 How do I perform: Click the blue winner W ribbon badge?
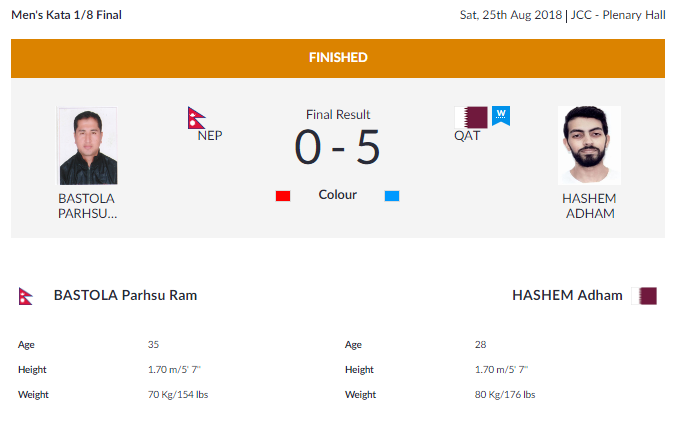click(501, 116)
